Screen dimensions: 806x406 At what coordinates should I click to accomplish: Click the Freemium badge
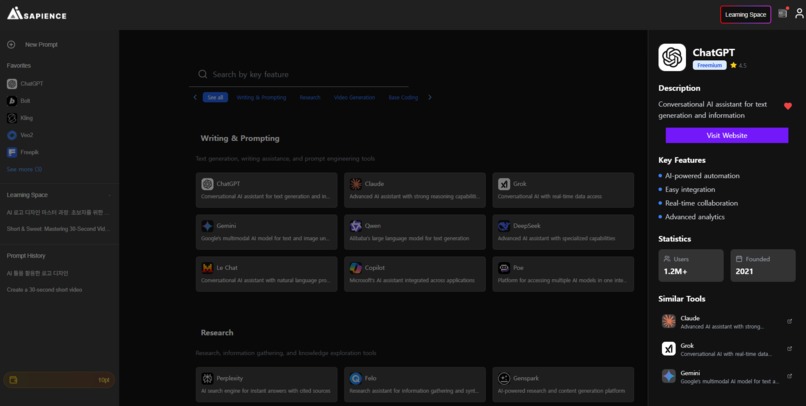709,65
